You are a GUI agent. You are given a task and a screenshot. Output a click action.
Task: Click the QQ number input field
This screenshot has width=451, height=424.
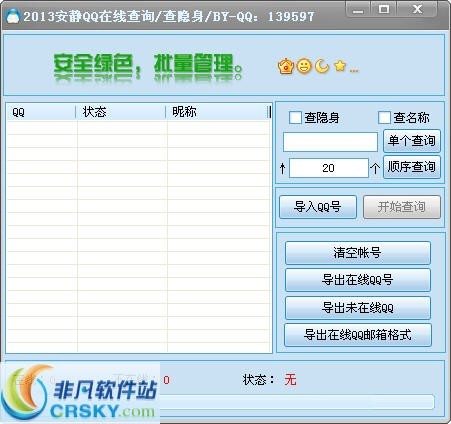[330, 142]
